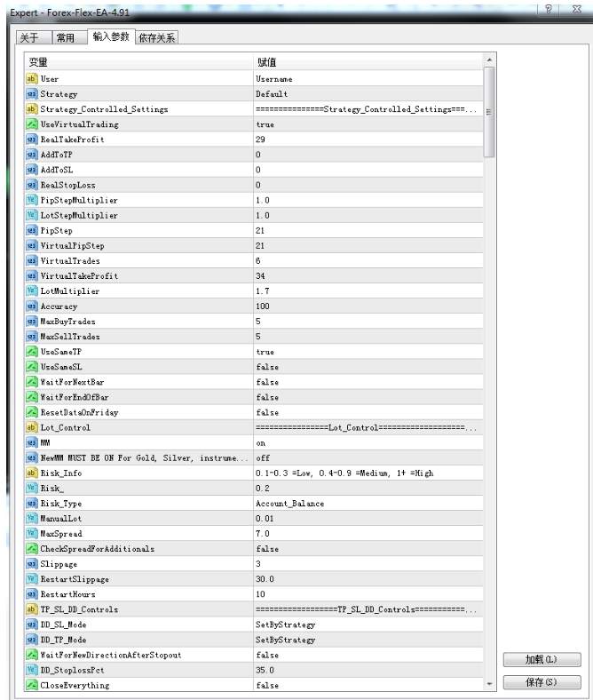
Task: Click the icon next to RealTakeProfit
Action: tap(31, 139)
